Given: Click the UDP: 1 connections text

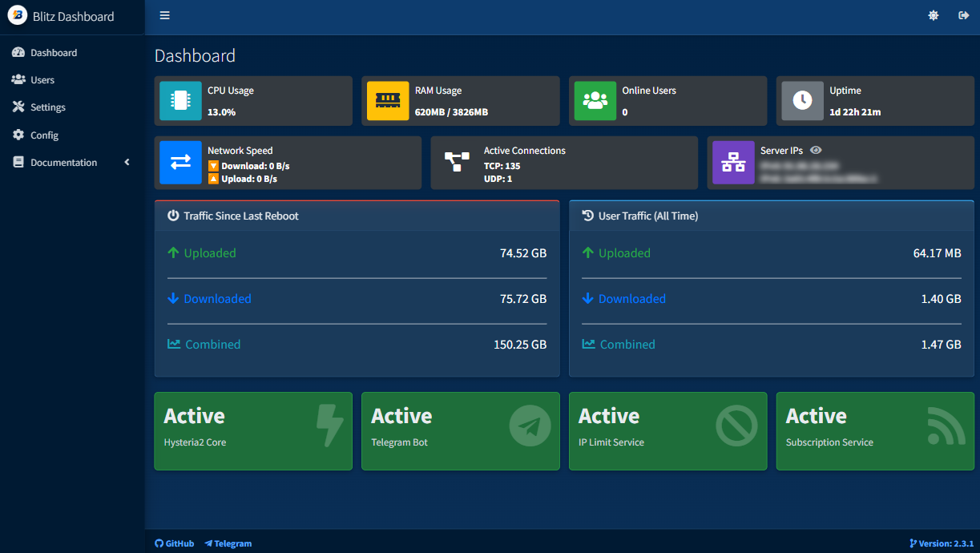Looking at the screenshot, I should tap(498, 179).
